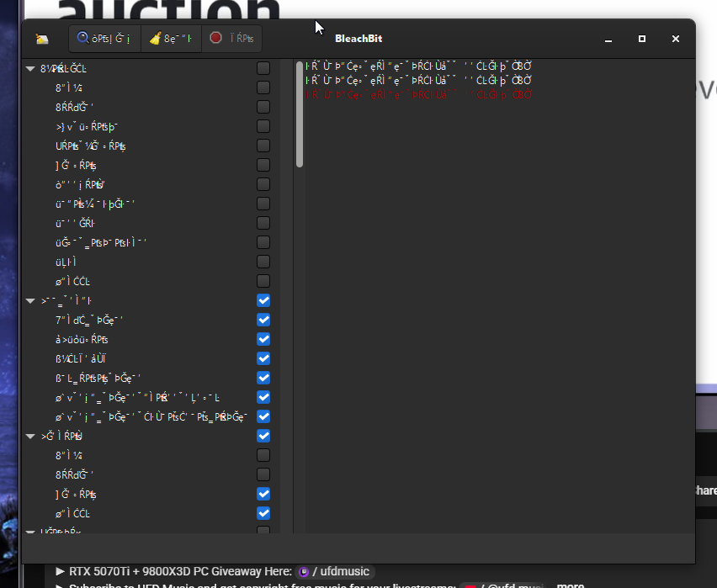Click the Abort button with red stop icon
Viewport: 717px width, 588px height.
pyautogui.click(x=231, y=39)
